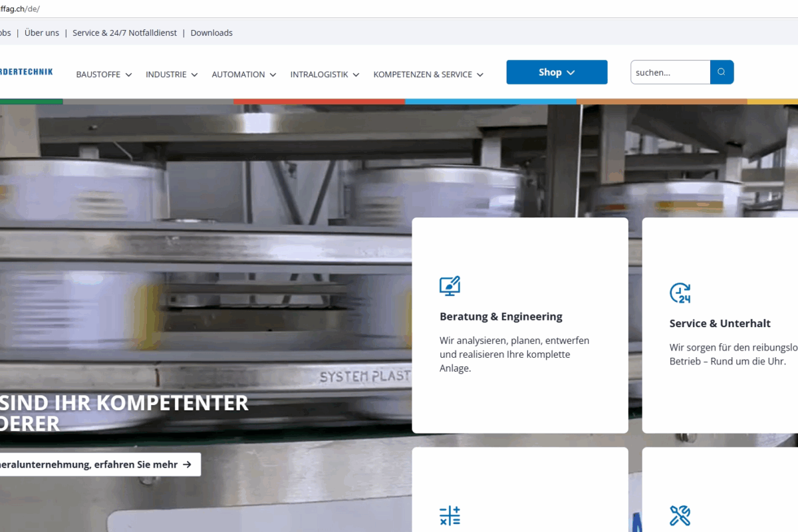Expand the INDUSTRIE dropdown menu

point(172,74)
